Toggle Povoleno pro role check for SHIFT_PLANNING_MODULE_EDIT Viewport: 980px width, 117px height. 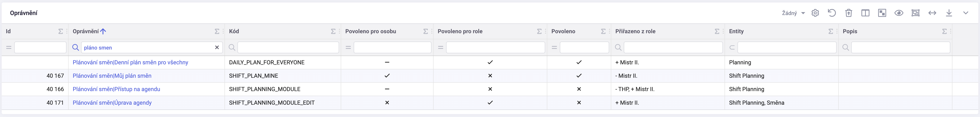tap(490, 103)
